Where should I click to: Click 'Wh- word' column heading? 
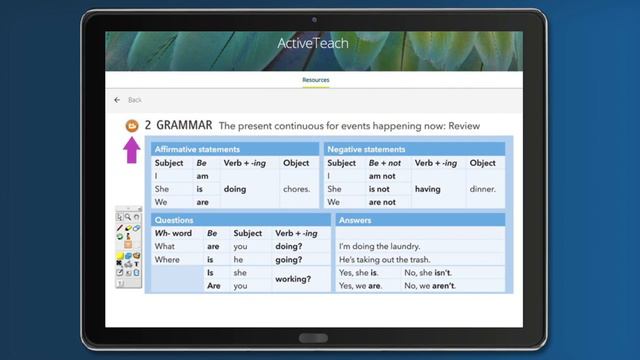173,233
